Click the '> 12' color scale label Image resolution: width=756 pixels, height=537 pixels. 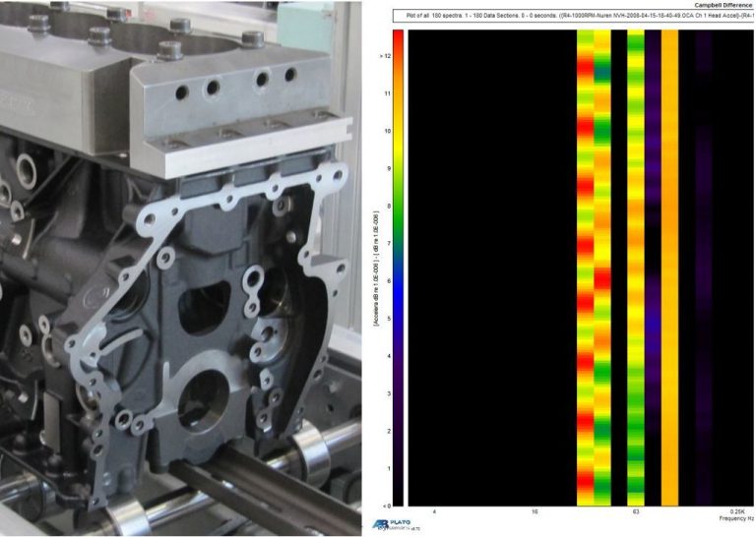click(385, 56)
